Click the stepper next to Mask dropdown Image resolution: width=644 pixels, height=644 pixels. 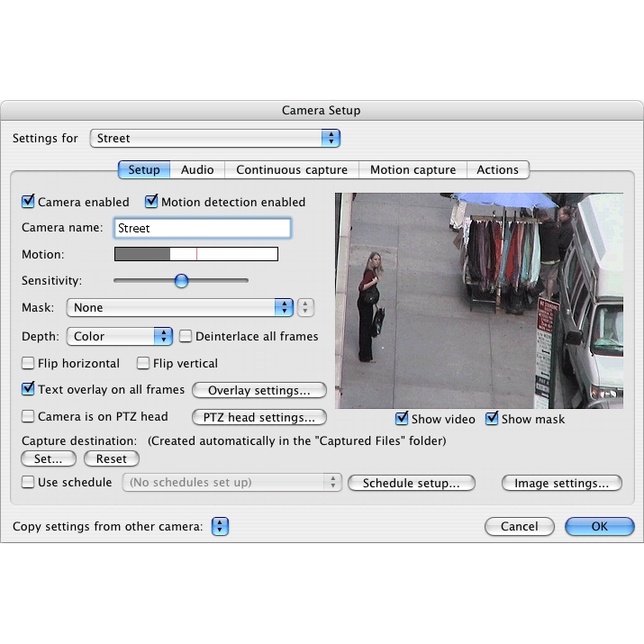pyautogui.click(x=306, y=307)
